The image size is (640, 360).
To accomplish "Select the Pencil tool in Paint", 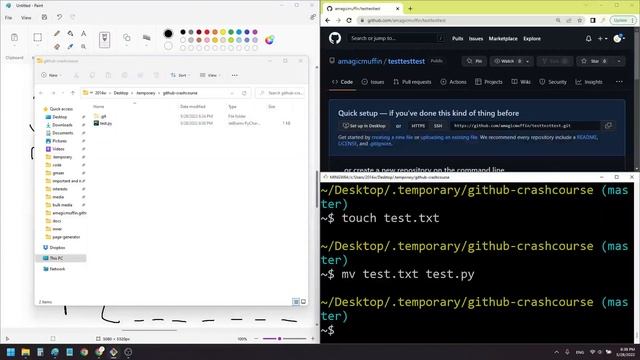I will coord(57,33).
